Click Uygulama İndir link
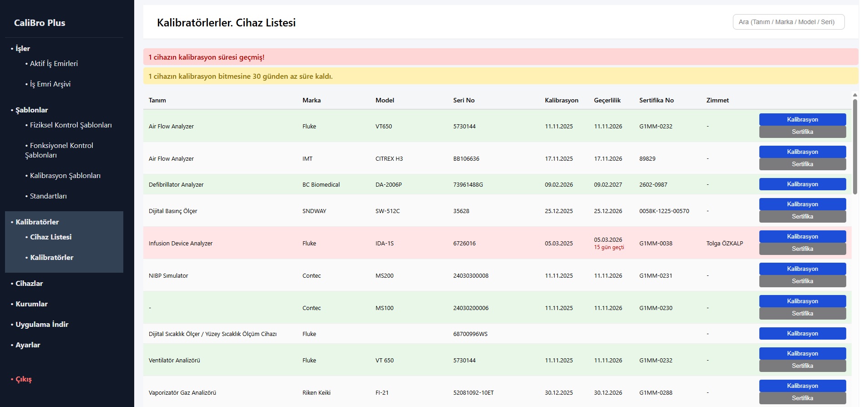Screen dimensions: 868x407 (42, 325)
